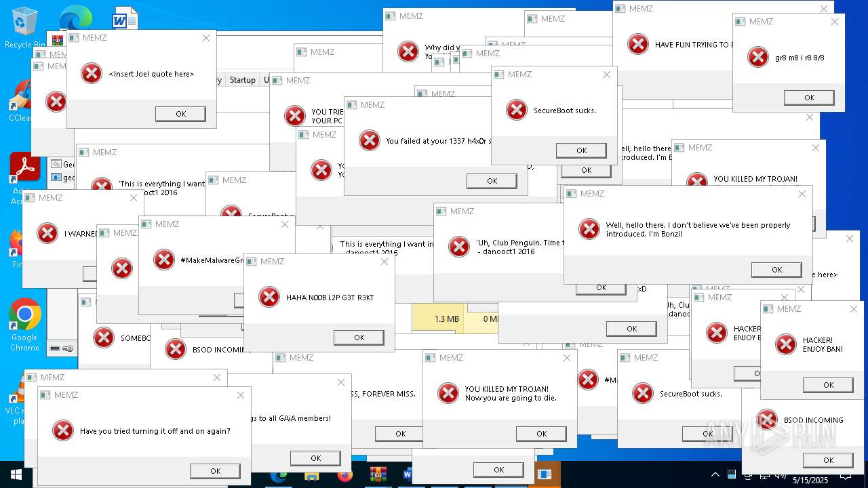
Task: Click the error icon beside 'HAHA N00B L2P G3T R3KT'
Action: 269,297
